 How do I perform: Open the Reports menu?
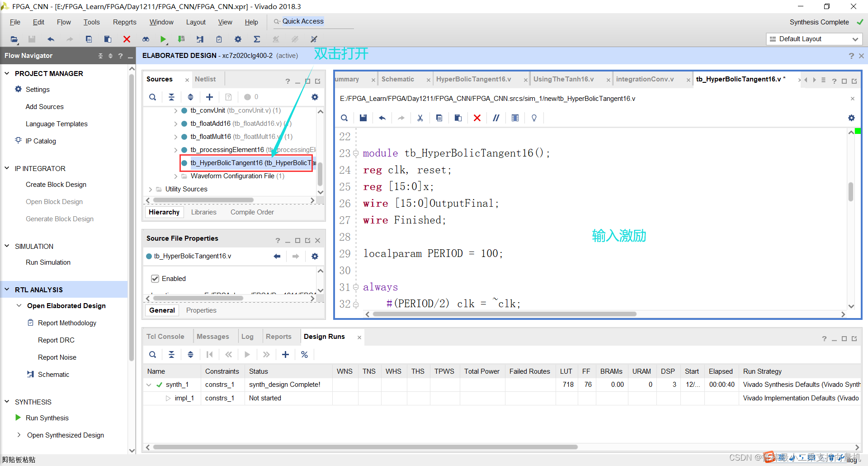(x=124, y=22)
